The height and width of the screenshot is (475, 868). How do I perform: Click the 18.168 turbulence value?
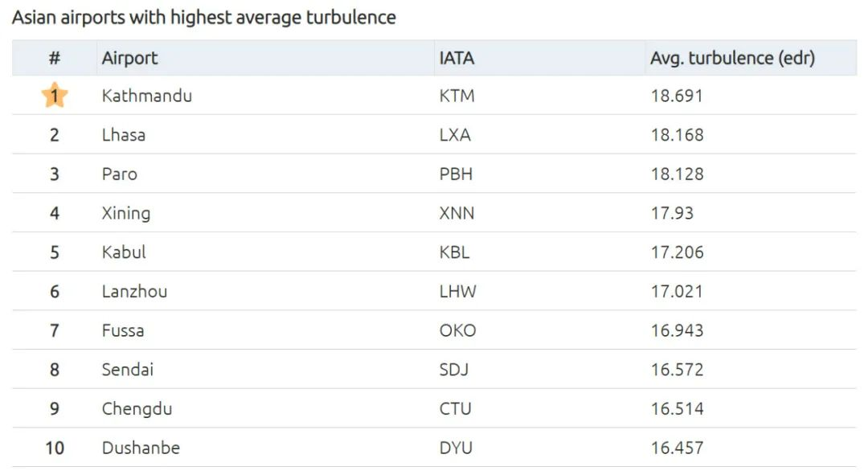click(677, 134)
